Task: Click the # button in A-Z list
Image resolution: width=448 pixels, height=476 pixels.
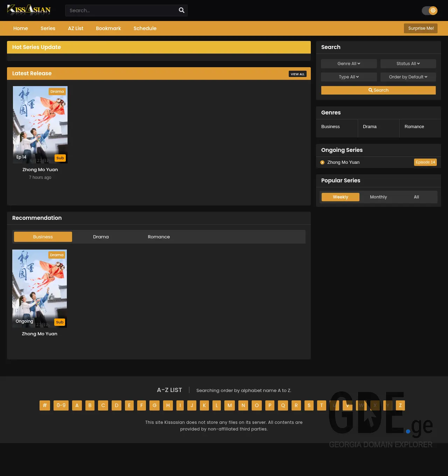Action: click(45, 405)
